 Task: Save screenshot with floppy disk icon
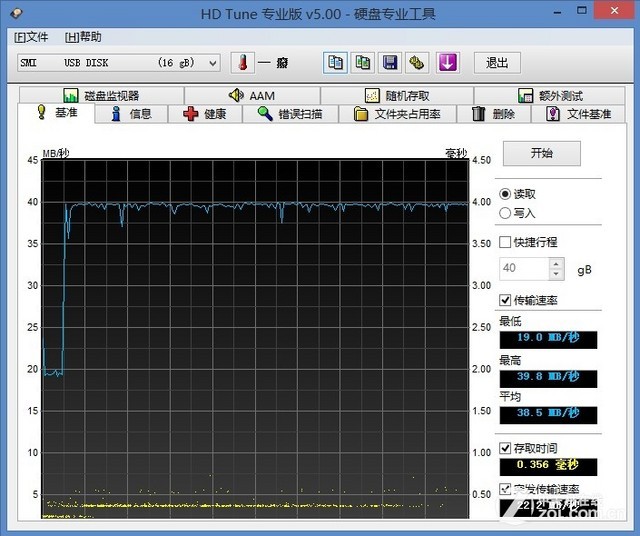(390, 63)
